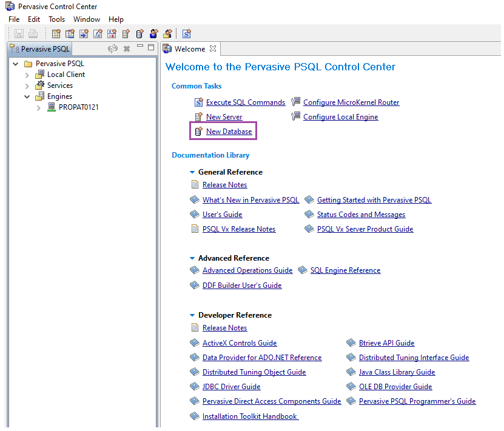The height and width of the screenshot is (431, 504).
Task: Open Distributed Tuning Interface Guide
Action: (x=414, y=358)
